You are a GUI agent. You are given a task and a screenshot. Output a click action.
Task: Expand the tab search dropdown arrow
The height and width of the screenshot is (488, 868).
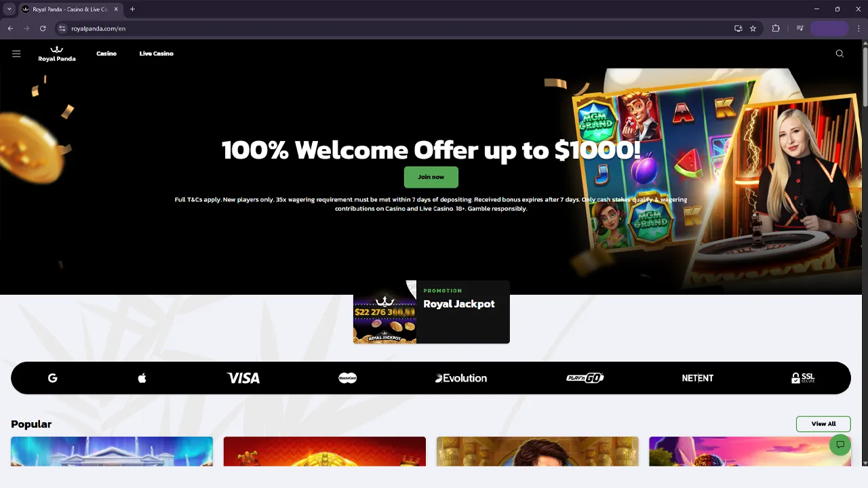point(9,9)
